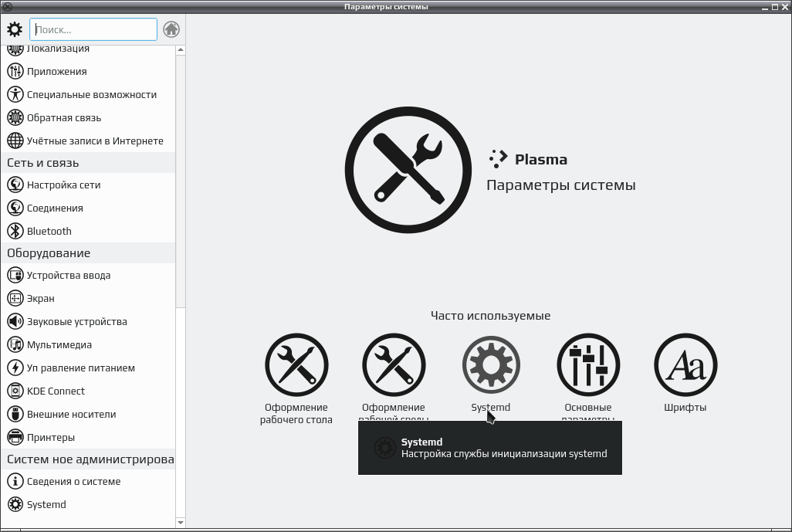The width and height of the screenshot is (792, 532).
Task: Close the window using title bar button
Action: coord(784,7)
